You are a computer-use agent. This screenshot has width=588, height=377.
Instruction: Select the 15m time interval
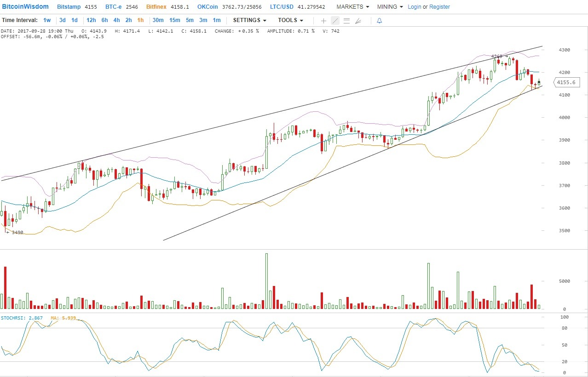click(174, 20)
